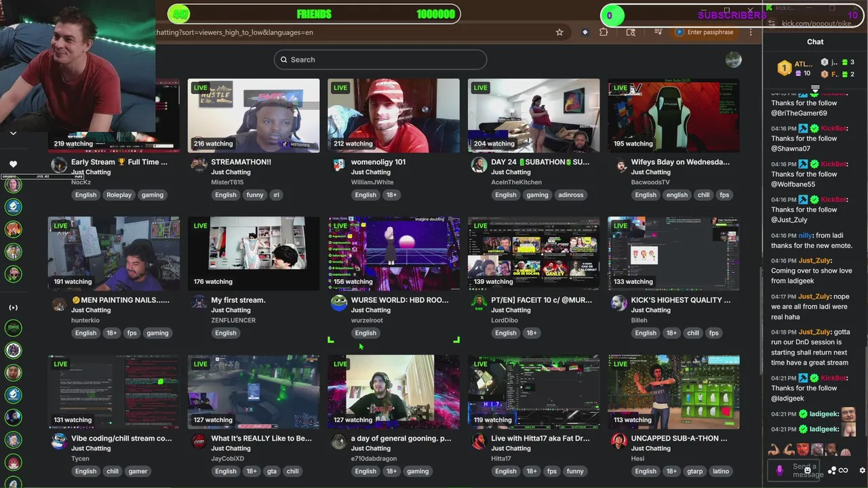Open Billeh channel name link
The width and height of the screenshot is (868, 488).
click(x=639, y=320)
